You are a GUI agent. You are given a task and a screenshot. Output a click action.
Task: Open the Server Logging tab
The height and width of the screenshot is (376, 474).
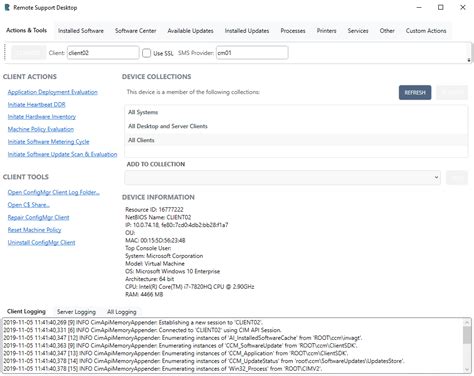coord(76,312)
